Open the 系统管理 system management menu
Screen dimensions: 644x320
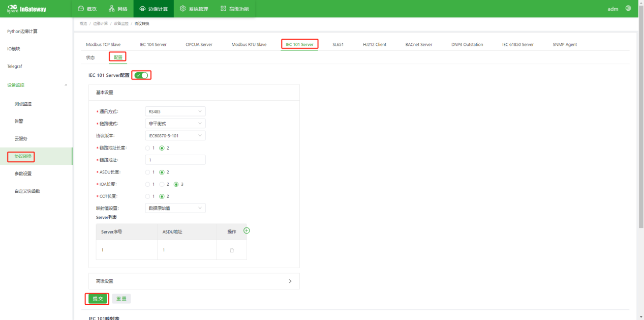[194, 9]
